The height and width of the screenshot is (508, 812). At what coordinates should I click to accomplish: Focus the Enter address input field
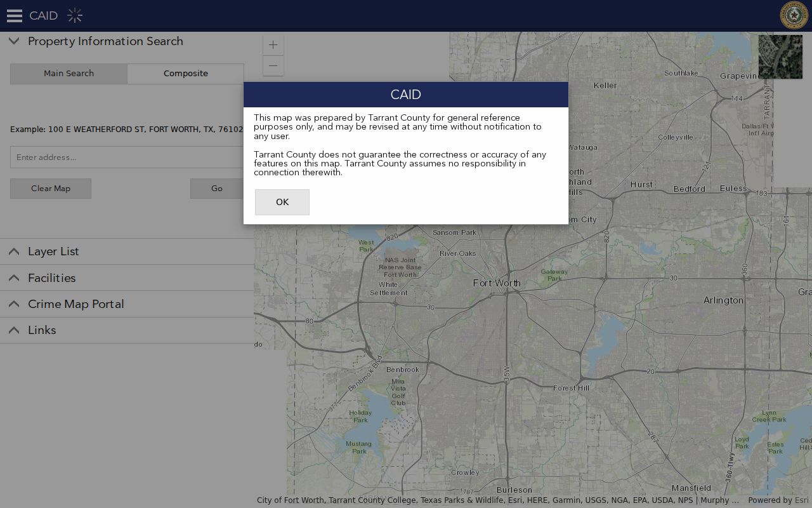point(127,157)
